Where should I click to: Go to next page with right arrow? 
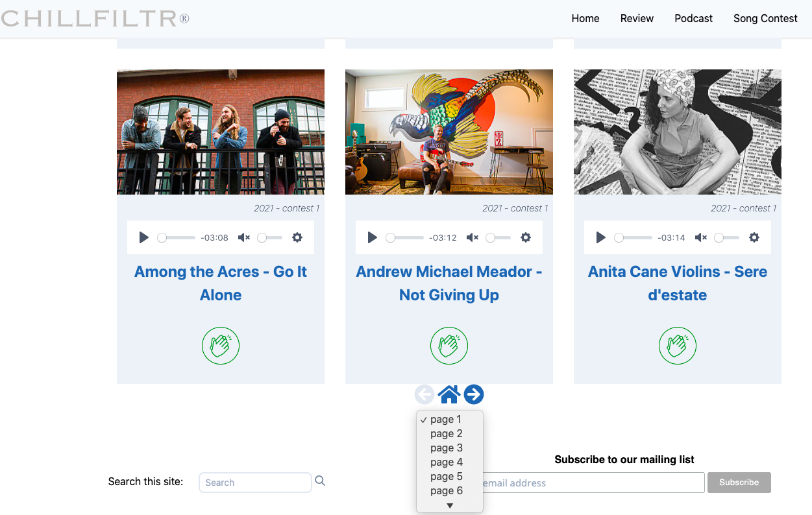[474, 394]
